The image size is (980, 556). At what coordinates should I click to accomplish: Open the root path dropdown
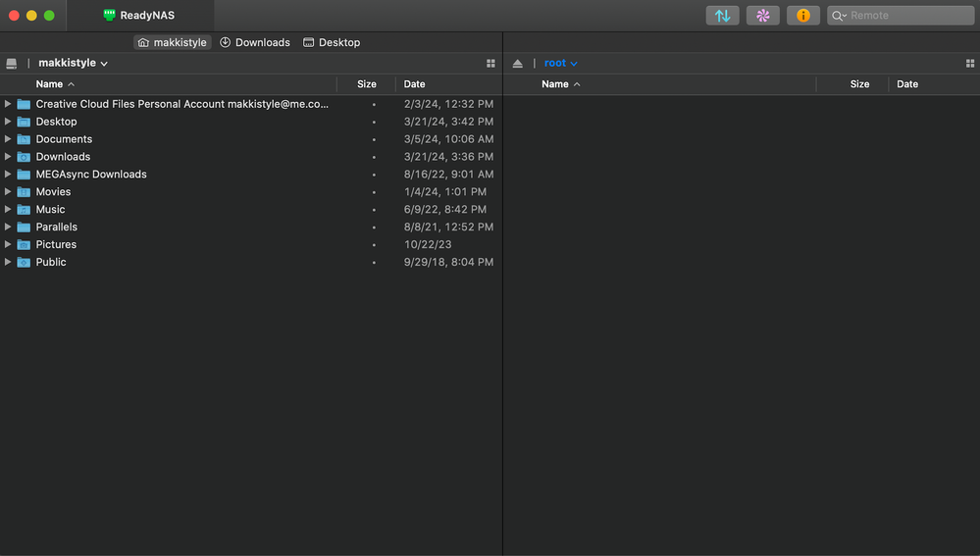(560, 63)
